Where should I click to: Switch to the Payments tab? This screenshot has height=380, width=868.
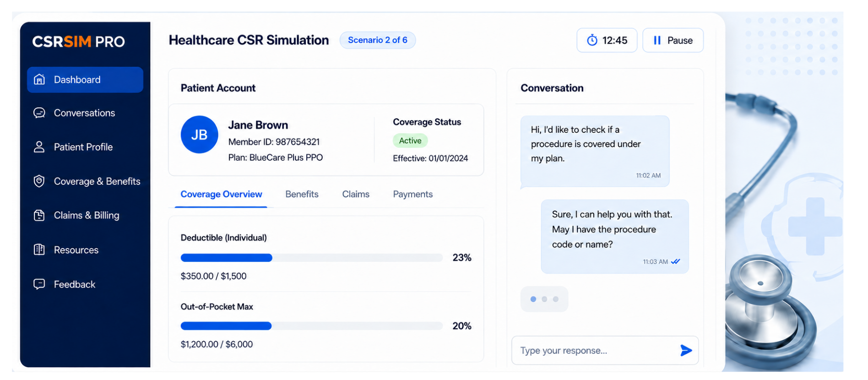click(x=412, y=194)
